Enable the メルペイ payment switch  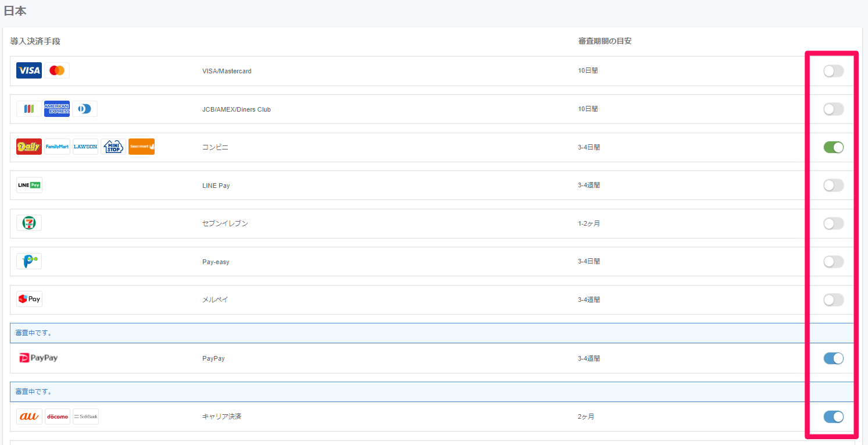(833, 300)
